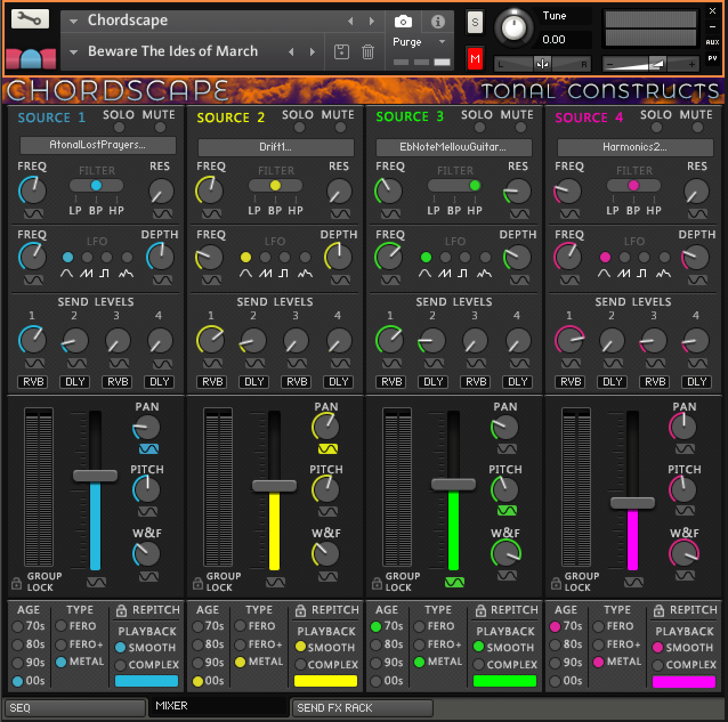Click the S solo instrument button
The image size is (728, 722).
(475, 23)
